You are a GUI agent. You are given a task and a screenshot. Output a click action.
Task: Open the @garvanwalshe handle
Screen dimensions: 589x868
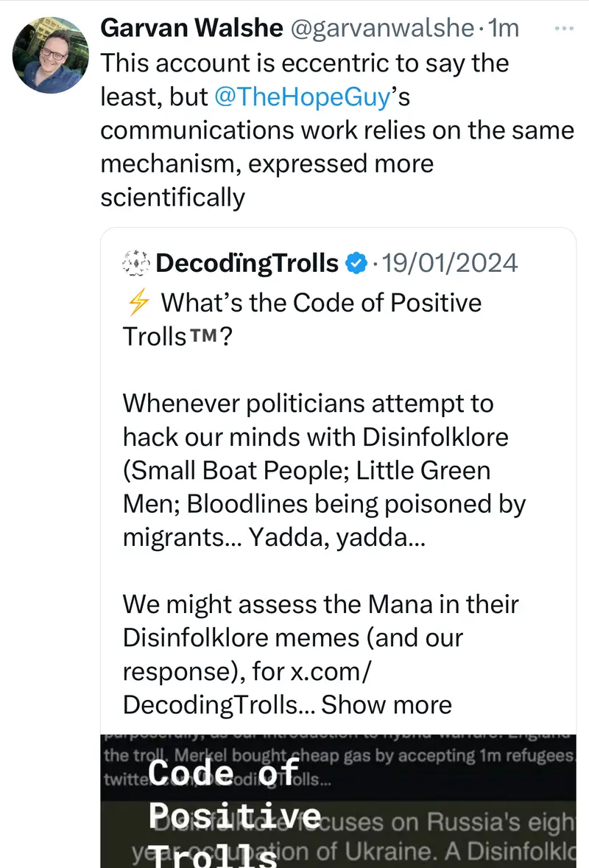381,28
